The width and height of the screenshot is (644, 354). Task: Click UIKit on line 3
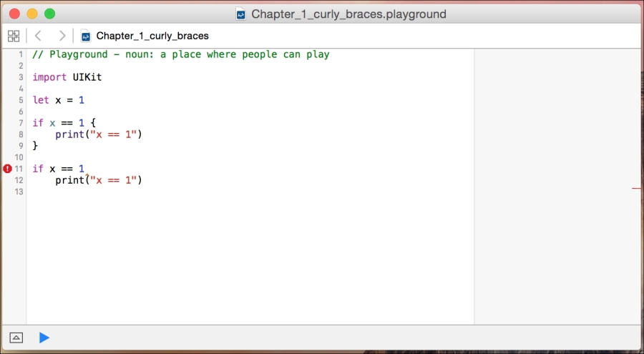point(87,77)
